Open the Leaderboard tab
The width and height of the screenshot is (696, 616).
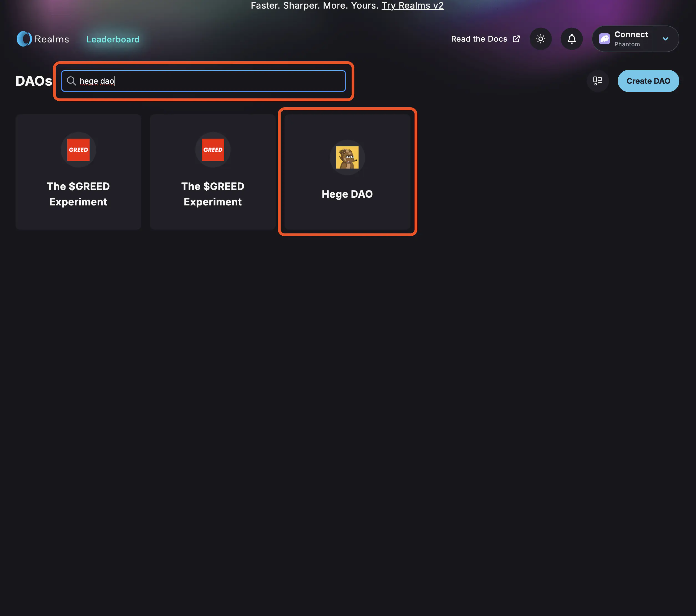113,39
